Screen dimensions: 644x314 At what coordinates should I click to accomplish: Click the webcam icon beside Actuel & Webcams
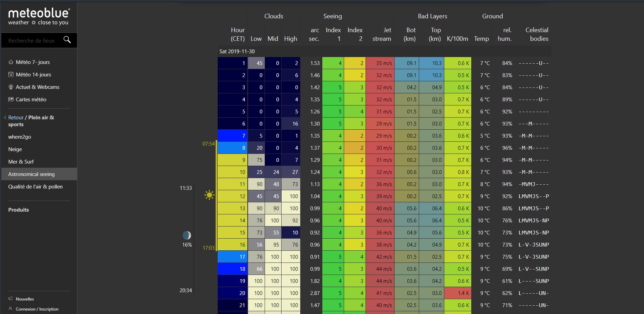(x=11, y=87)
